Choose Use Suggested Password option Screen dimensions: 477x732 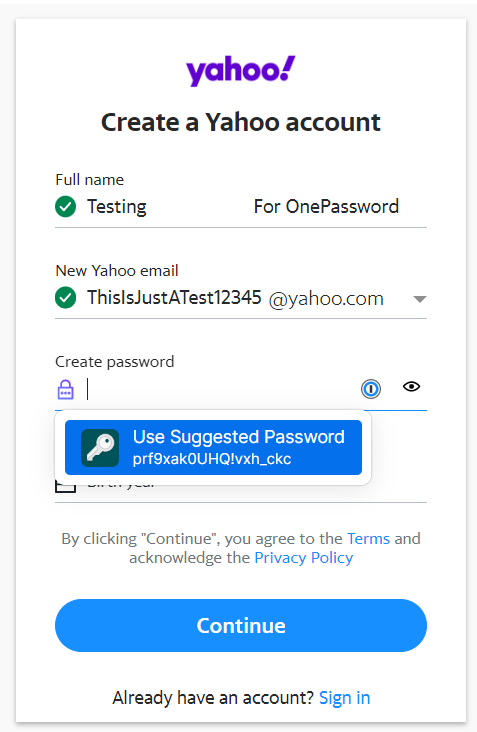[x=213, y=447]
